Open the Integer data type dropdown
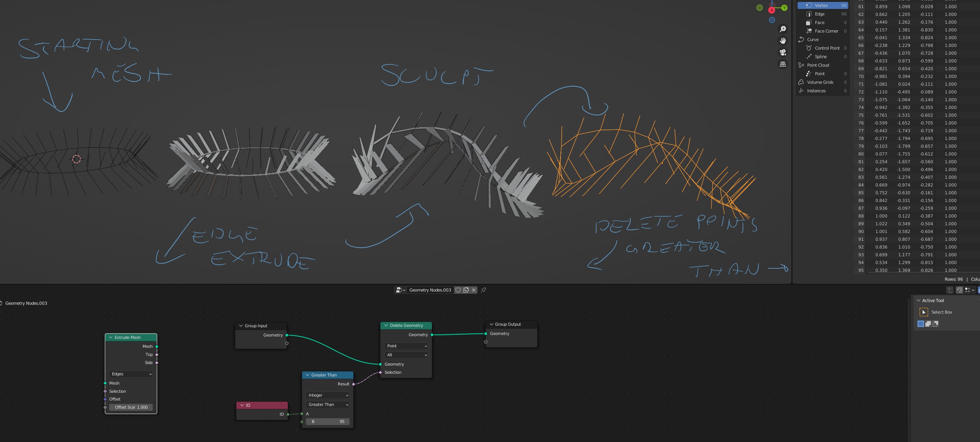The width and height of the screenshot is (980, 442). 328,395
